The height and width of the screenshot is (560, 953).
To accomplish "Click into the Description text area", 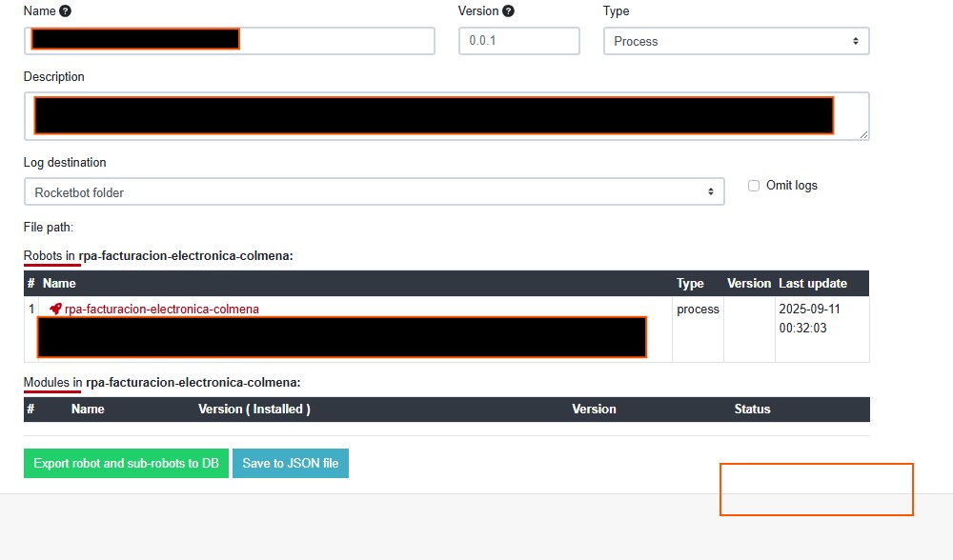I will [447, 116].
